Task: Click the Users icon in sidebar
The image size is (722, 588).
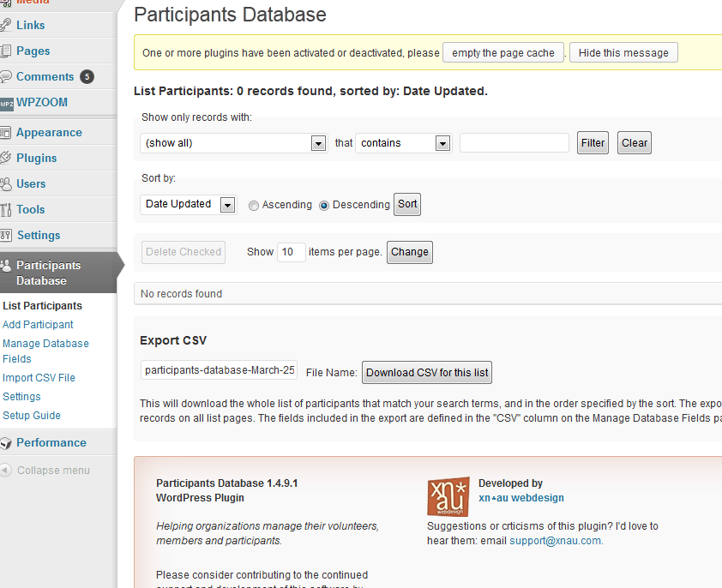Action: (5, 183)
